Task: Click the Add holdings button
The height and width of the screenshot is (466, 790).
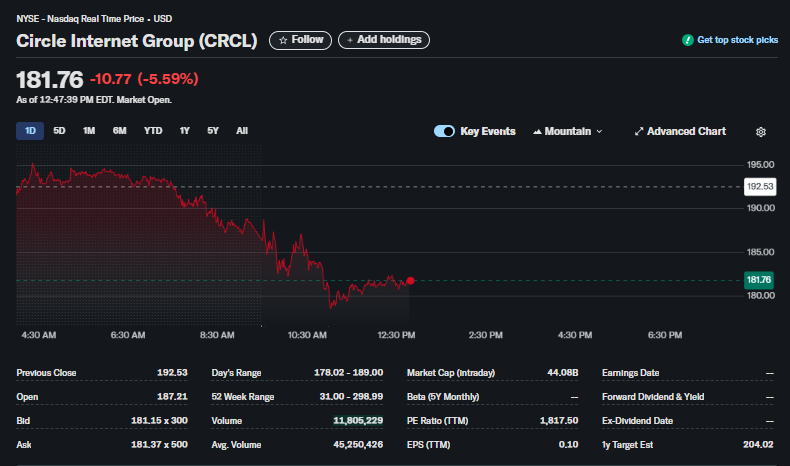Action: tap(384, 40)
